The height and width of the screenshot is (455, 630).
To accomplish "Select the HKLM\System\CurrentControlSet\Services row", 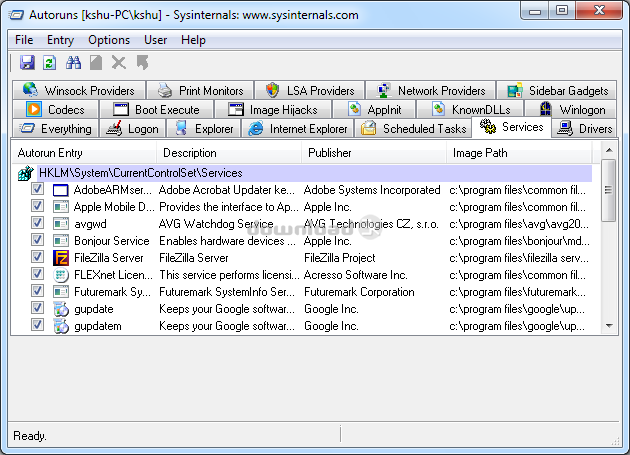I will (x=315, y=173).
